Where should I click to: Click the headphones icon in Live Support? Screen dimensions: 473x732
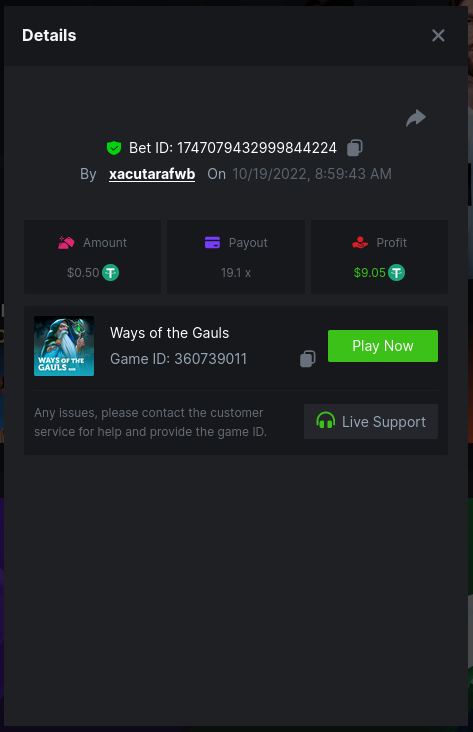coord(325,421)
